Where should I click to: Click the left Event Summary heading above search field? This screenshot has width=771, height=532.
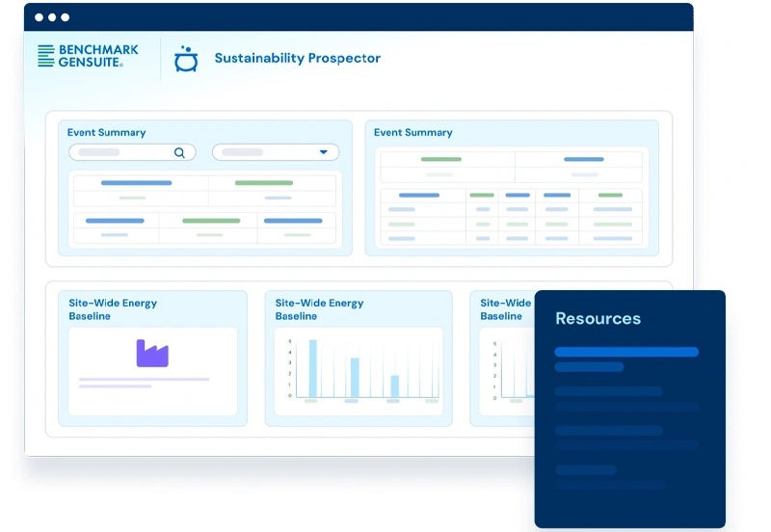tap(107, 132)
